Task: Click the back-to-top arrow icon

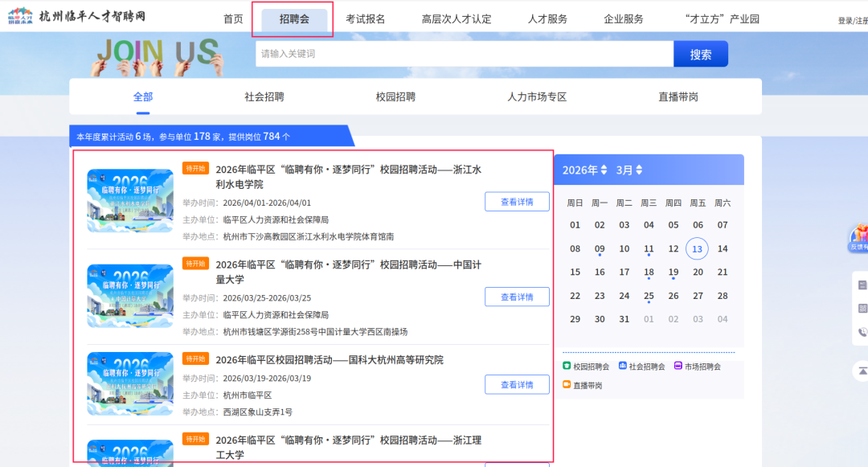Action: (862, 371)
